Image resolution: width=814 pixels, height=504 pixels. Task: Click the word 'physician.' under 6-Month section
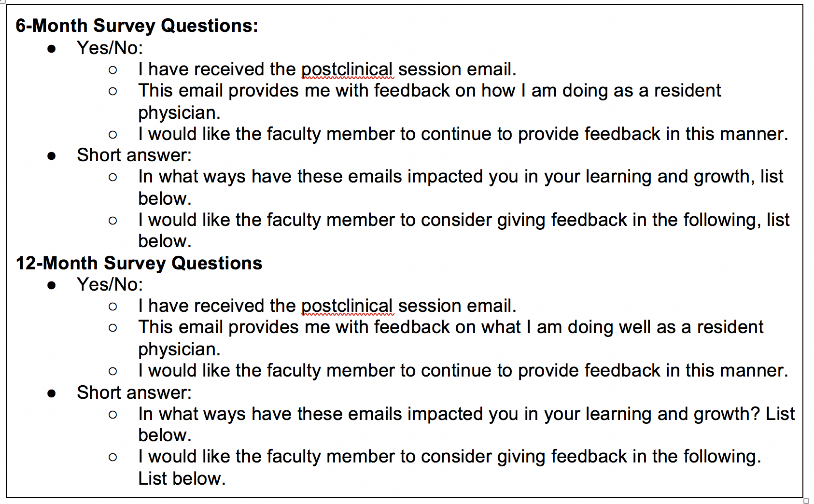pyautogui.click(x=179, y=113)
